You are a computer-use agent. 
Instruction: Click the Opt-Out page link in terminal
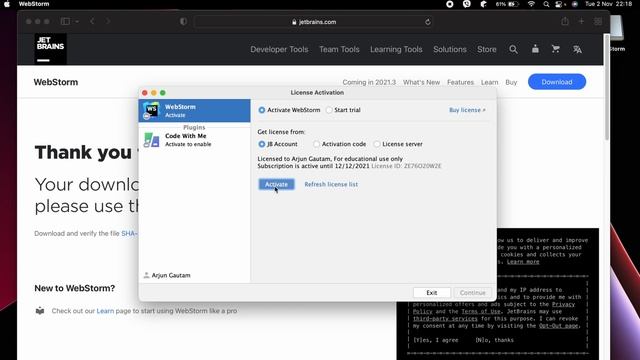(x=558, y=326)
